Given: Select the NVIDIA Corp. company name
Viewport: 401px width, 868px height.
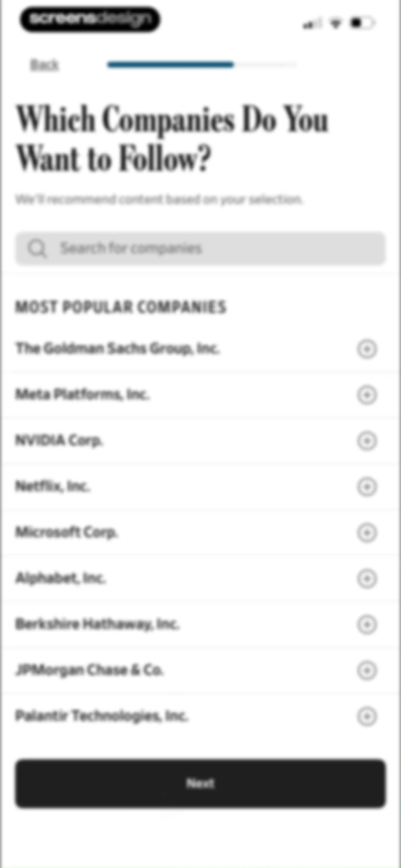Looking at the screenshot, I should tap(59, 440).
